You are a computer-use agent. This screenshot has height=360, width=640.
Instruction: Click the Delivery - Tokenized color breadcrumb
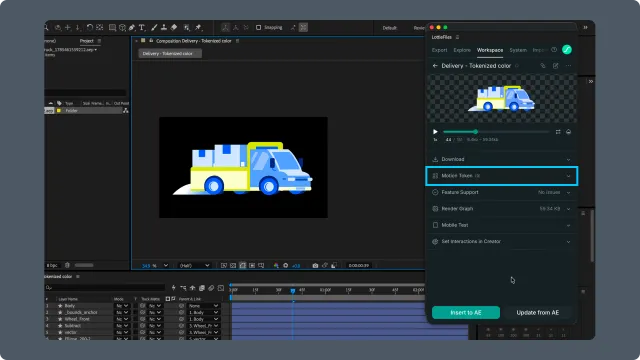click(169, 53)
